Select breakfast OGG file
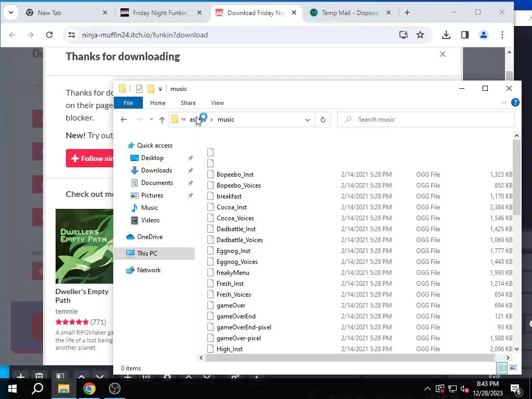Image resolution: width=532 pixels, height=399 pixels. coord(229,196)
